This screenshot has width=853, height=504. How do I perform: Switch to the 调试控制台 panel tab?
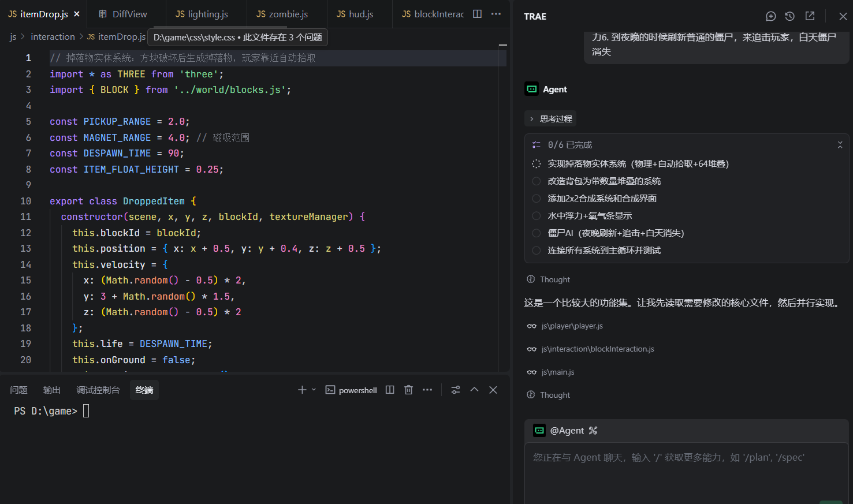98,390
